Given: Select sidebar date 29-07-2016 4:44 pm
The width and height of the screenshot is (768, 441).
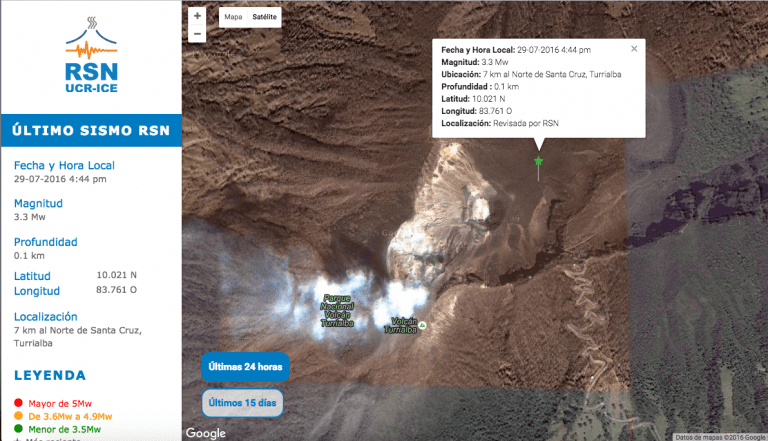Looking at the screenshot, I should tap(60, 179).
